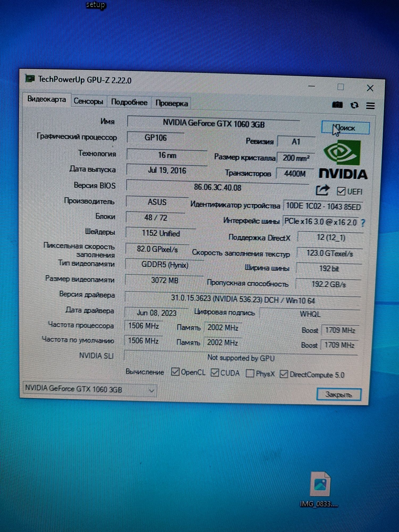
Task: Click the 1152 Unified shaders value
Action: tap(161, 233)
